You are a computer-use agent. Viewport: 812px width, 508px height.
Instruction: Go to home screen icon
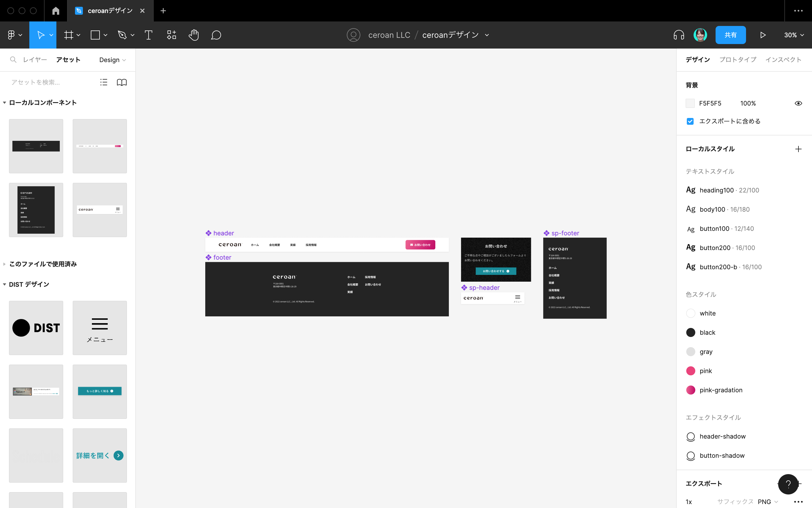point(56,11)
